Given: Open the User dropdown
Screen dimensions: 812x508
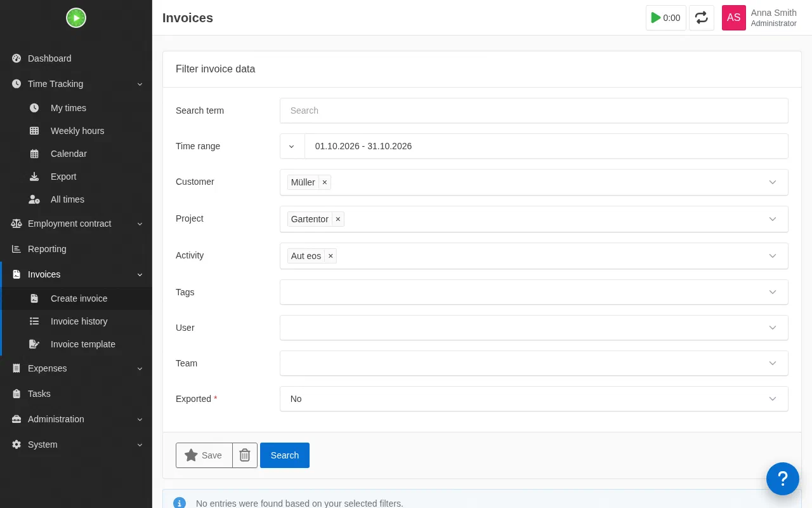Looking at the screenshot, I should (x=534, y=328).
